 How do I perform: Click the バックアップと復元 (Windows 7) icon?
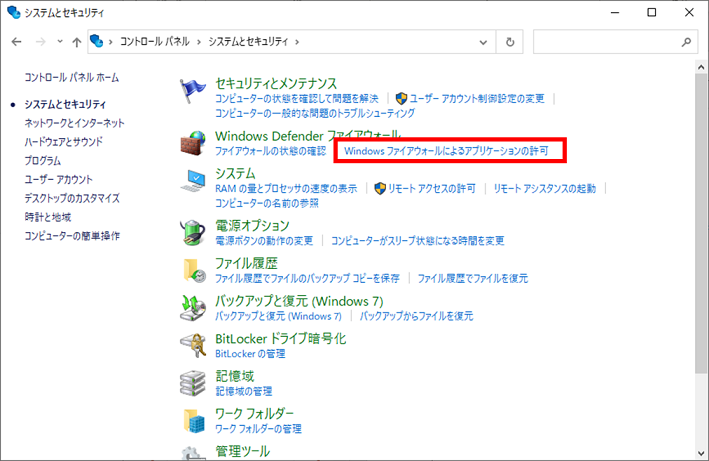click(193, 308)
